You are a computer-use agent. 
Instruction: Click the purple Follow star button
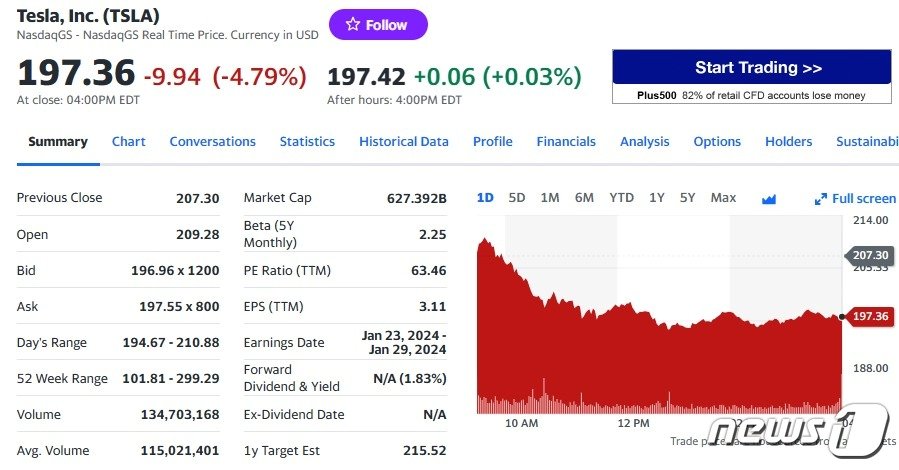[x=377, y=25]
